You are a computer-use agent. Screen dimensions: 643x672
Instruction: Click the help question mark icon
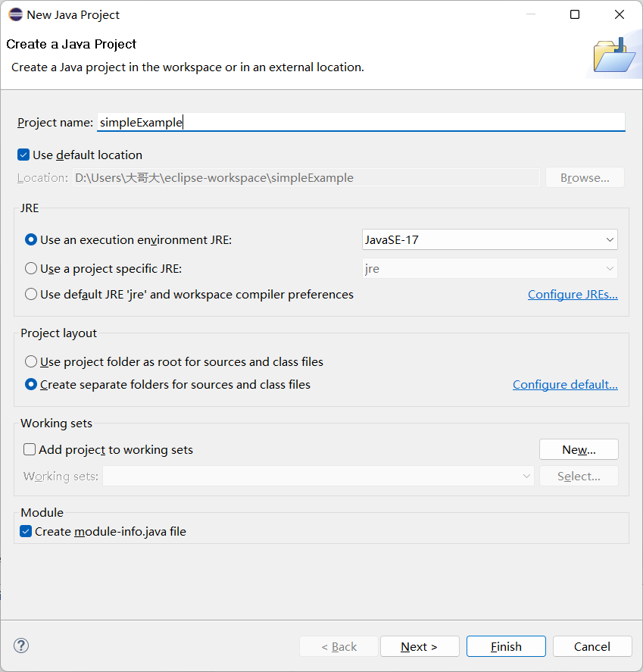(x=21, y=646)
